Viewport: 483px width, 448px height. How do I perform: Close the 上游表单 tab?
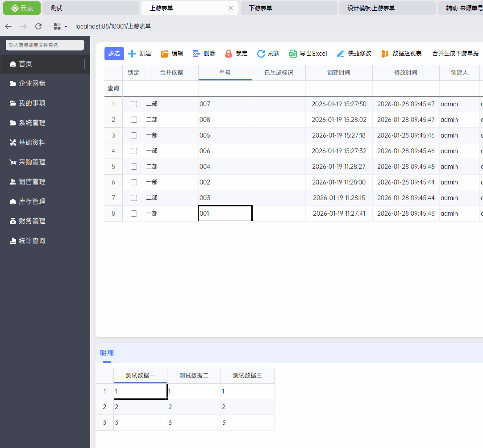pos(231,8)
